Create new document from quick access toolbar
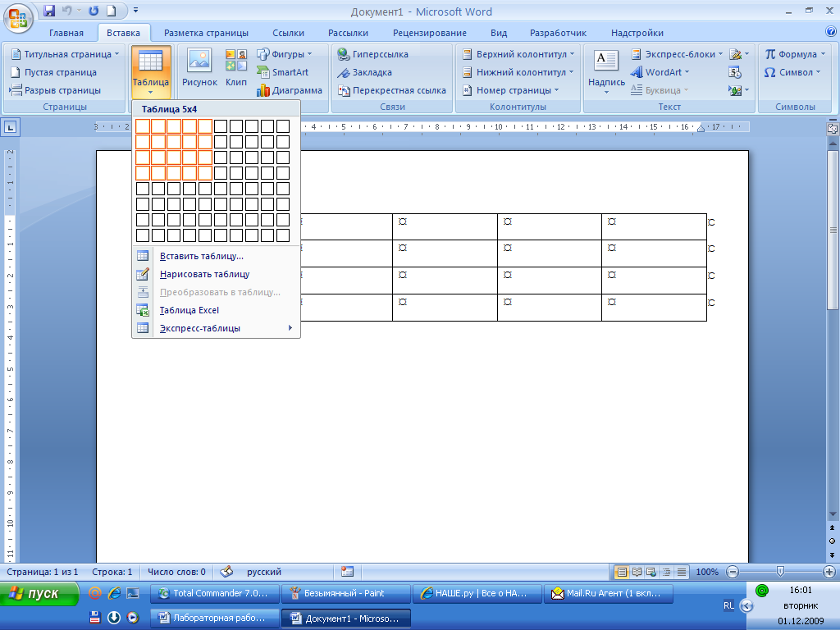The height and width of the screenshot is (630, 840). [111, 11]
